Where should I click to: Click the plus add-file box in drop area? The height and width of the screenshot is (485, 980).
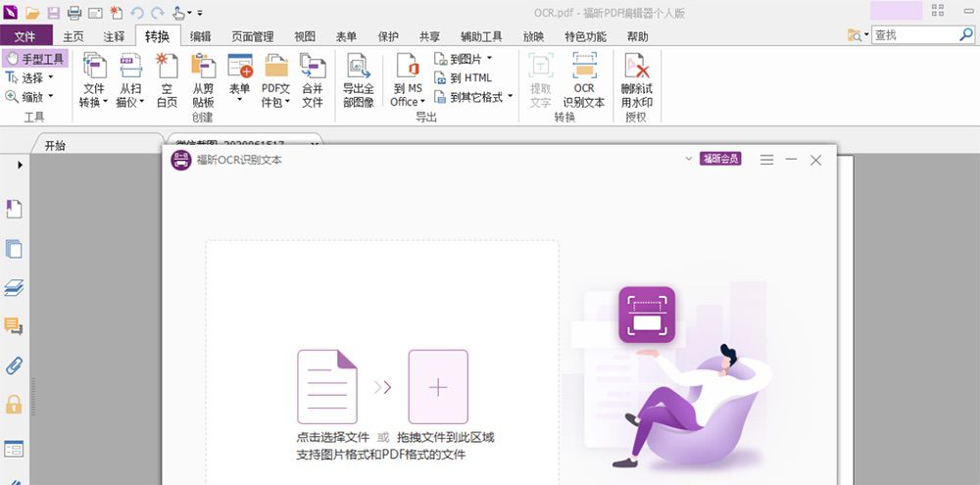click(x=438, y=387)
